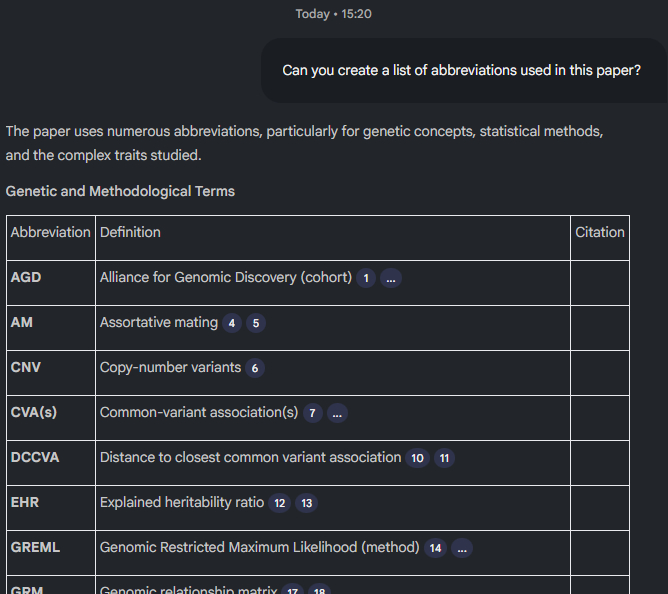
Task: Click the Citation column header
Action: [600, 232]
